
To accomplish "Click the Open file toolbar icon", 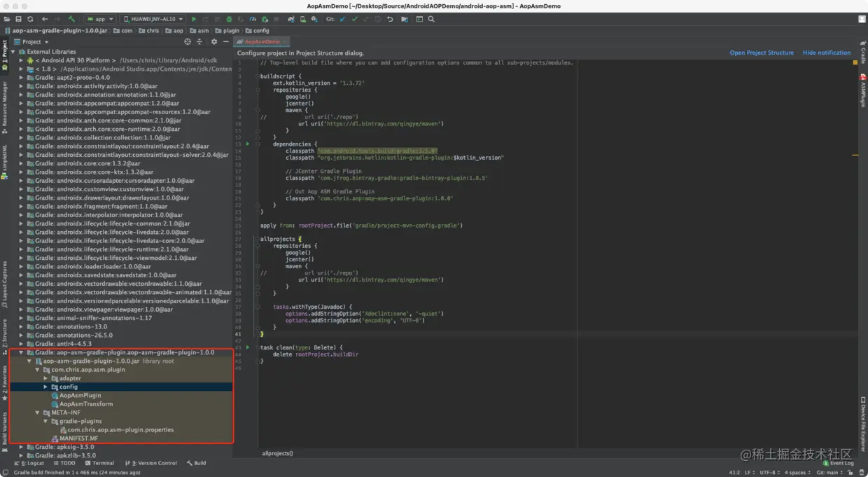I will click(6, 19).
